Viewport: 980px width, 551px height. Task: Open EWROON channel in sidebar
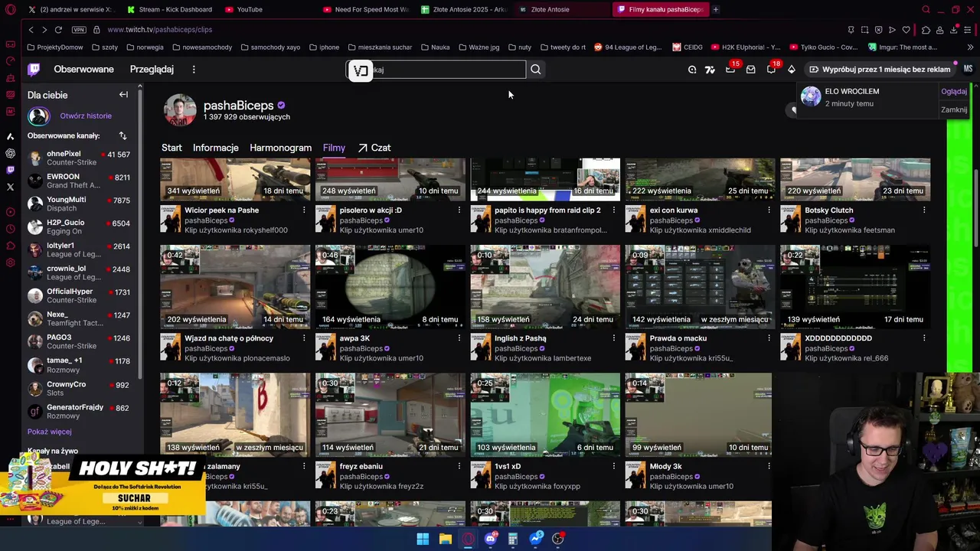pyautogui.click(x=79, y=181)
